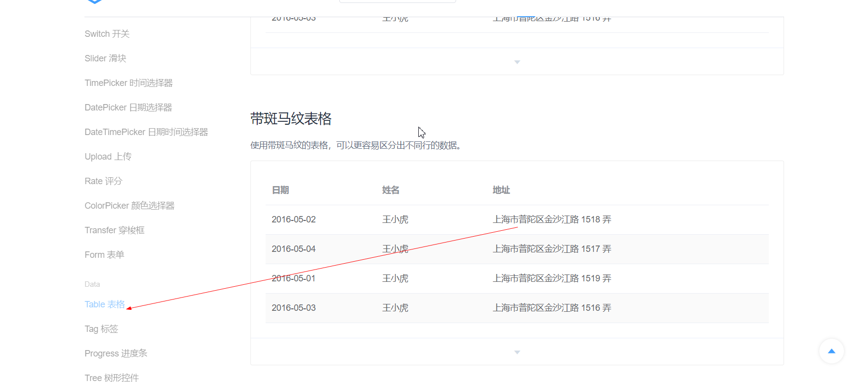This screenshot has height=382, width=868.
Task: Open DateTimePicker 日期时间选择器 page
Action: pyautogui.click(x=146, y=132)
